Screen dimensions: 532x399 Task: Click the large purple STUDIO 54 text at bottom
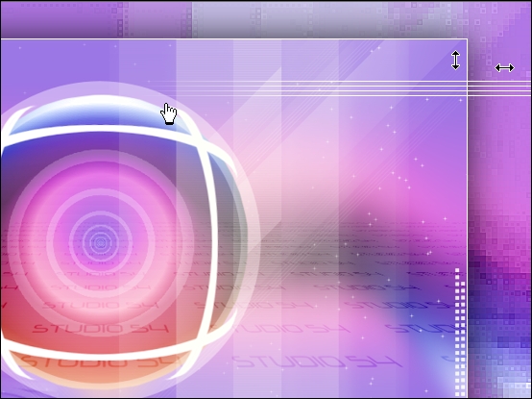317,362
